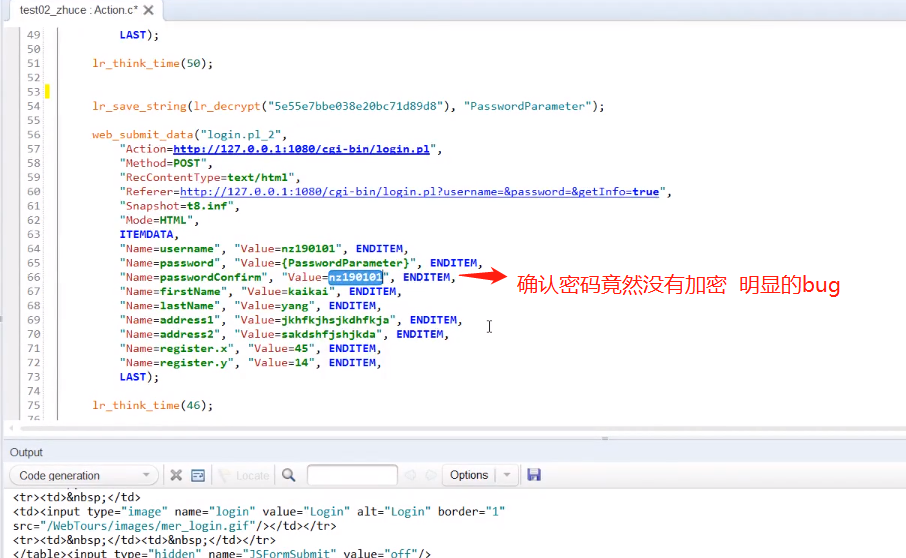Click line number 66 in the gutter

point(34,277)
